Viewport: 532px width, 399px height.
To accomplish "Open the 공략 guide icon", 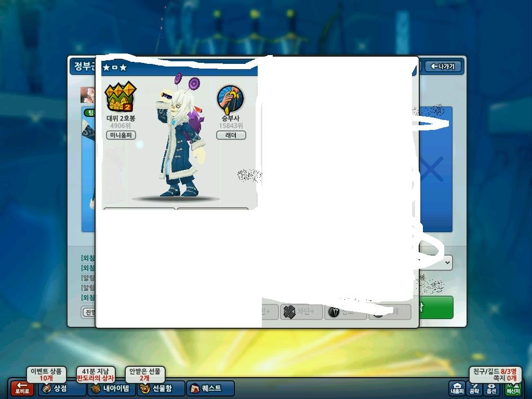I will 474,388.
